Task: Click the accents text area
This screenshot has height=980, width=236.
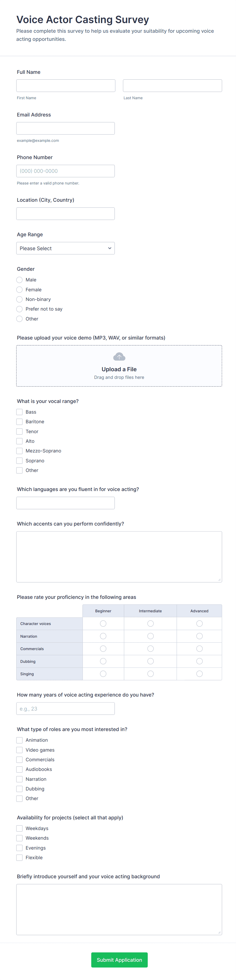Action: coord(119,556)
